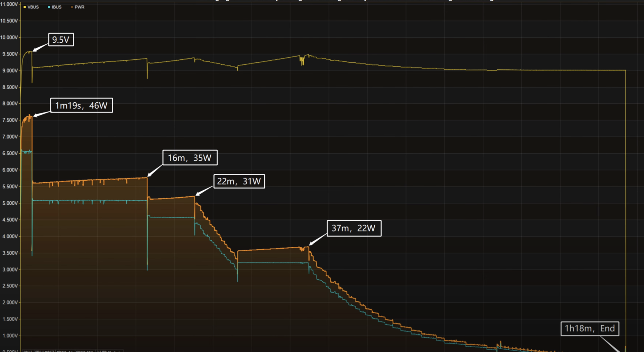Click the 5.000V axis tick label
This screenshot has width=644, height=352.
click(x=10, y=203)
